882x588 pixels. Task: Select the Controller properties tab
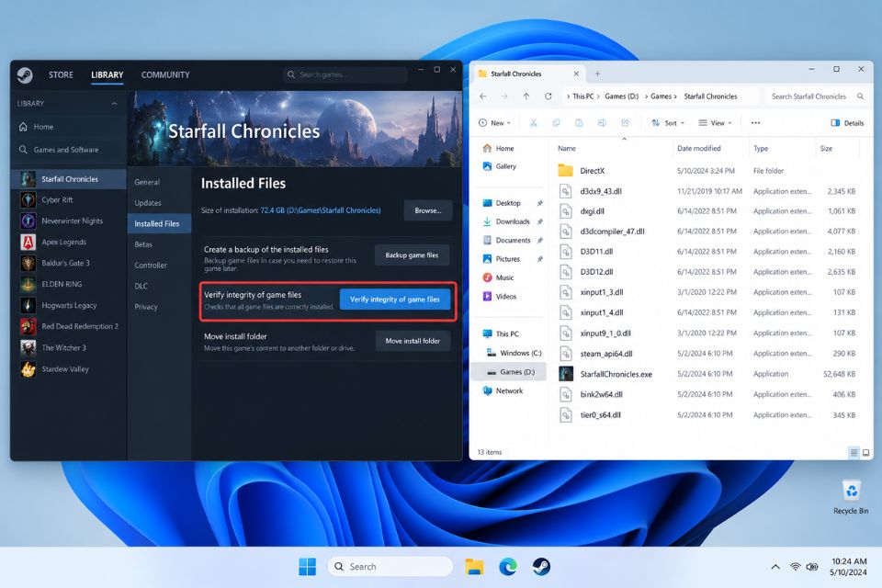(x=151, y=266)
